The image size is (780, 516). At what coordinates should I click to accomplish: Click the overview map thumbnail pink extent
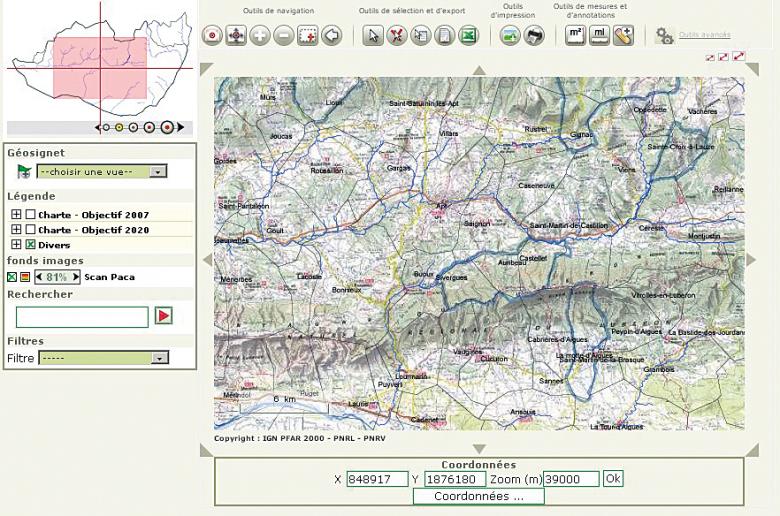[x=100, y=68]
